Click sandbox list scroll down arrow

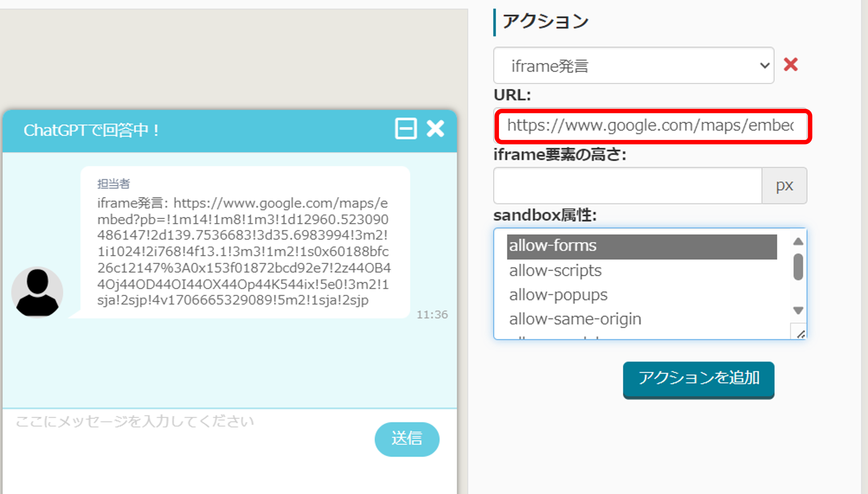coord(798,310)
